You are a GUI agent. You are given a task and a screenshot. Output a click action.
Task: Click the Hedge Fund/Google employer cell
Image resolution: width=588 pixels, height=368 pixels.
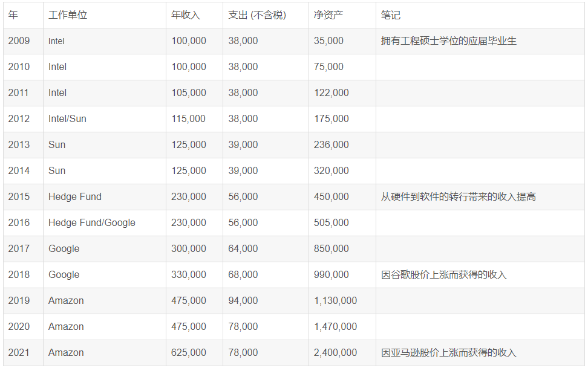[92, 222]
